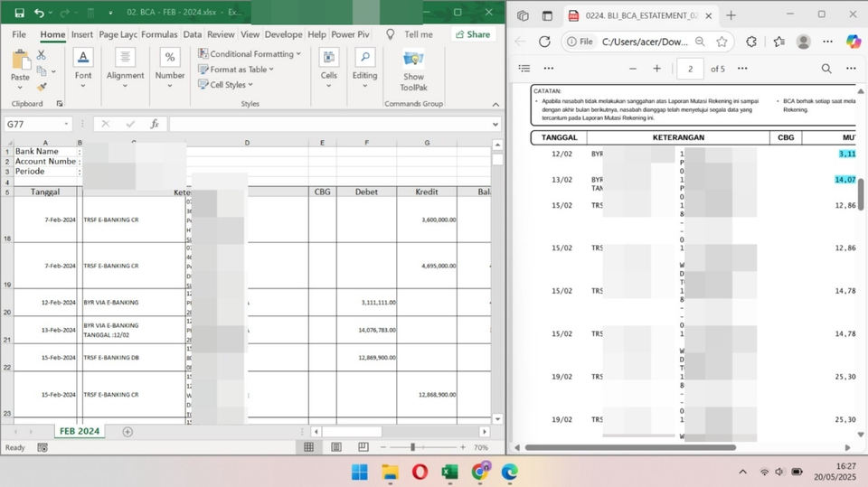Click the macro recording icon in status bar
The width and height of the screenshot is (868, 487).
[42, 447]
